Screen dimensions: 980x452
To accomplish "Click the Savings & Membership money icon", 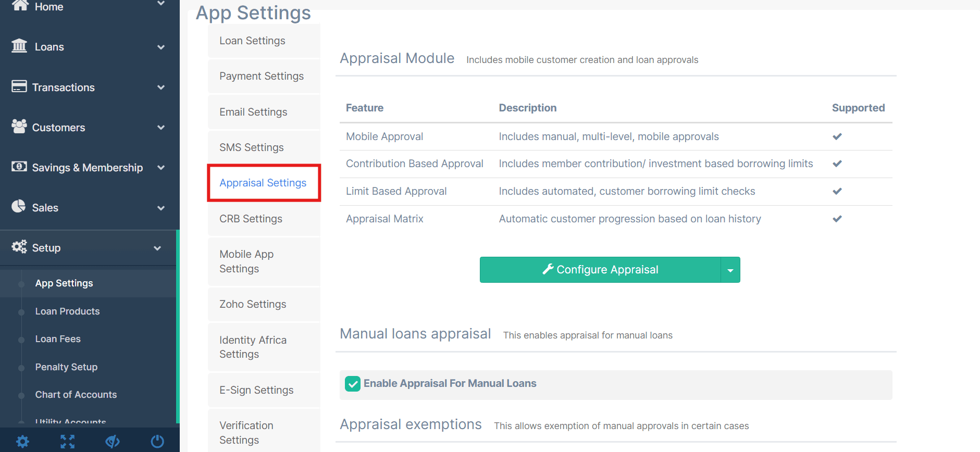I will (19, 167).
